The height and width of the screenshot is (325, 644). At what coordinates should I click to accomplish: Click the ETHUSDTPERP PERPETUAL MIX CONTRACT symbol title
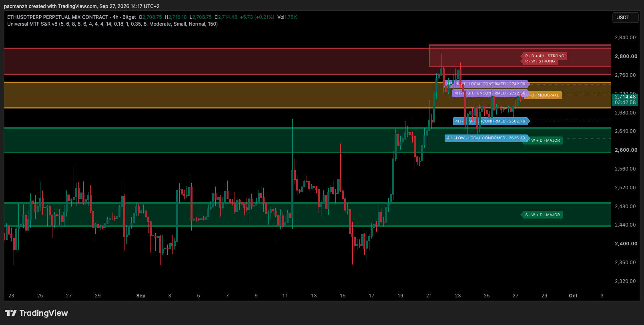click(x=58, y=17)
